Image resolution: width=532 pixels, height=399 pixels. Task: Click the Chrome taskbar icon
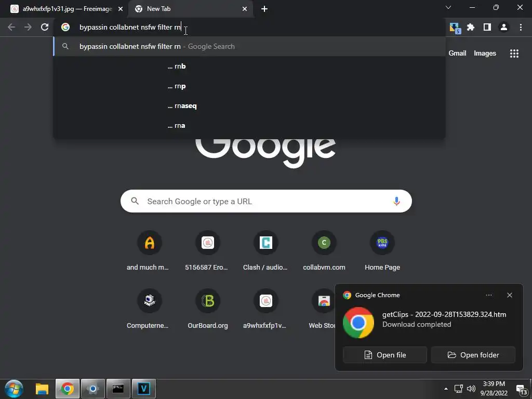[x=68, y=389]
